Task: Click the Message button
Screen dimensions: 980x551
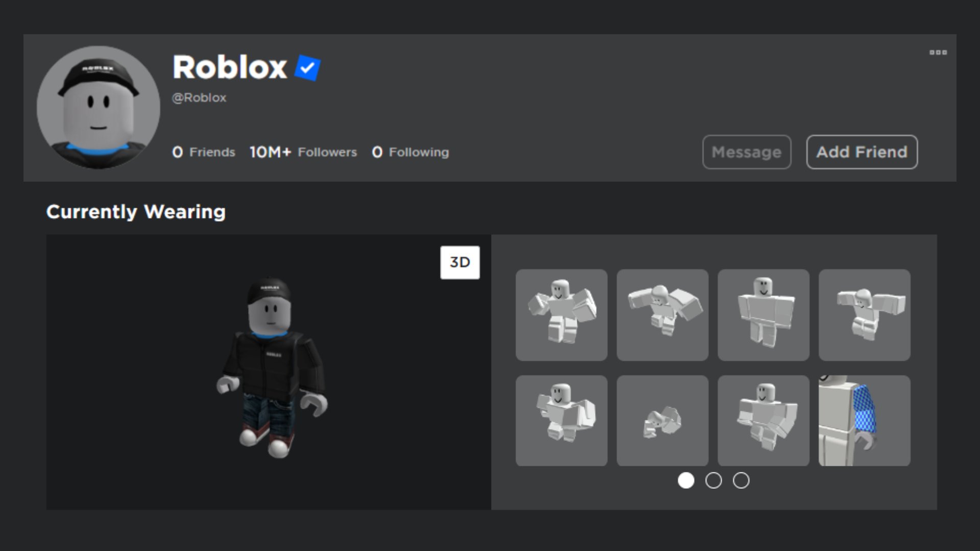Action: coord(746,152)
